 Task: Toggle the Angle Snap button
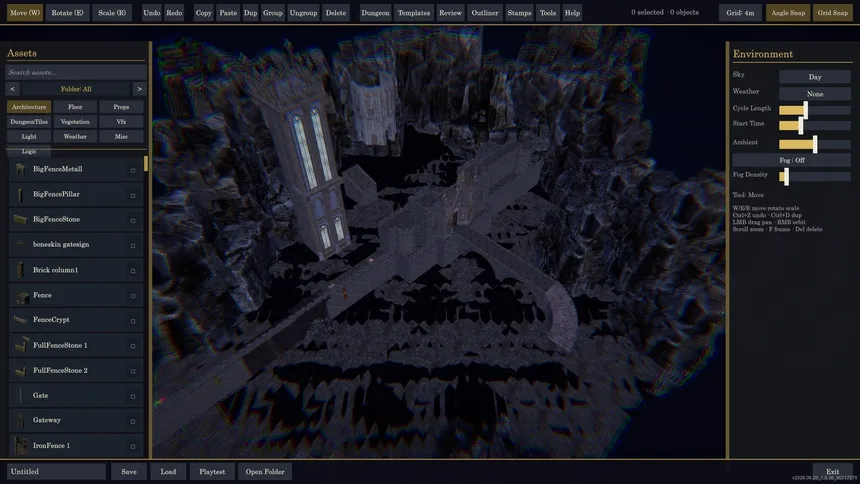pos(788,13)
